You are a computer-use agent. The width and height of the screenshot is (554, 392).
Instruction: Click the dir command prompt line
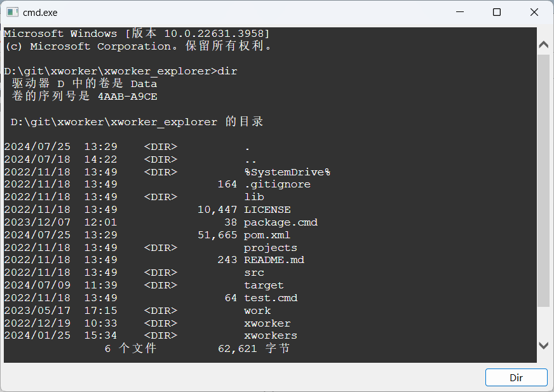click(121, 71)
